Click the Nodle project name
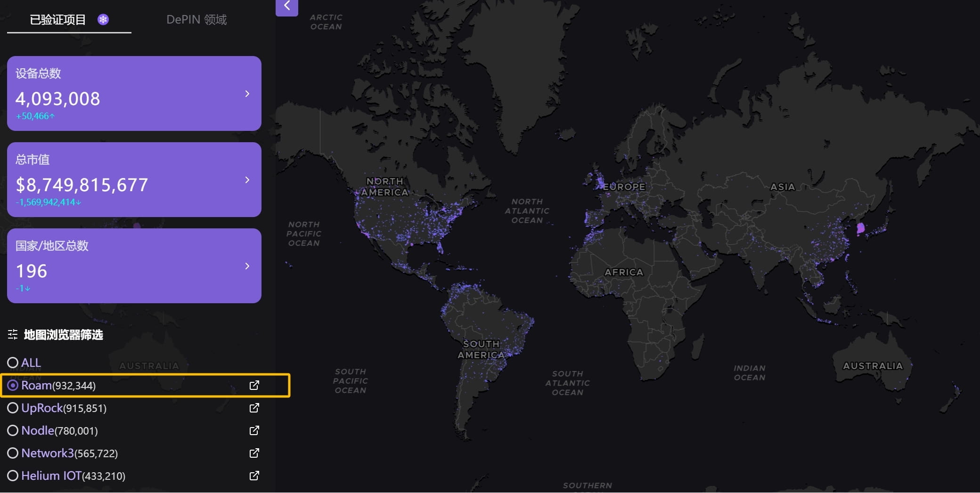The image size is (980, 493). point(38,430)
